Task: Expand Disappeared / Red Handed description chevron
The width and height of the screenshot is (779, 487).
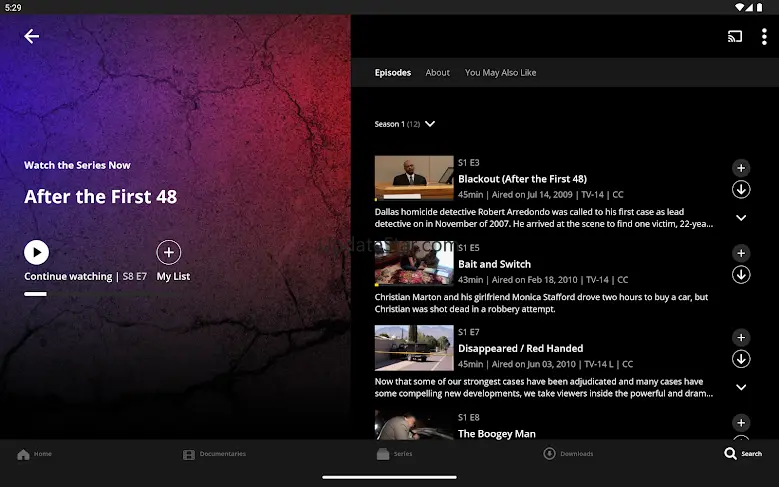Action: click(x=741, y=387)
